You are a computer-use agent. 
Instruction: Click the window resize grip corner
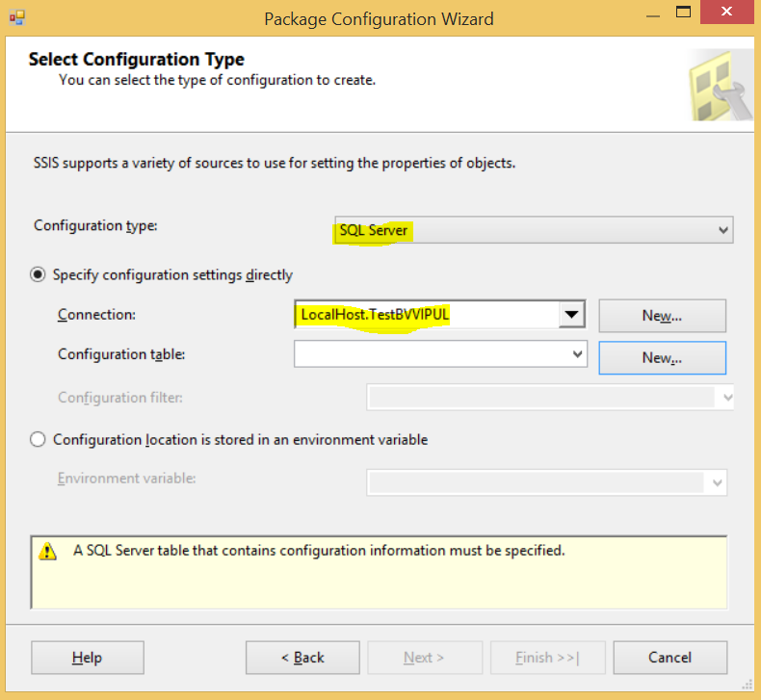[748, 685]
